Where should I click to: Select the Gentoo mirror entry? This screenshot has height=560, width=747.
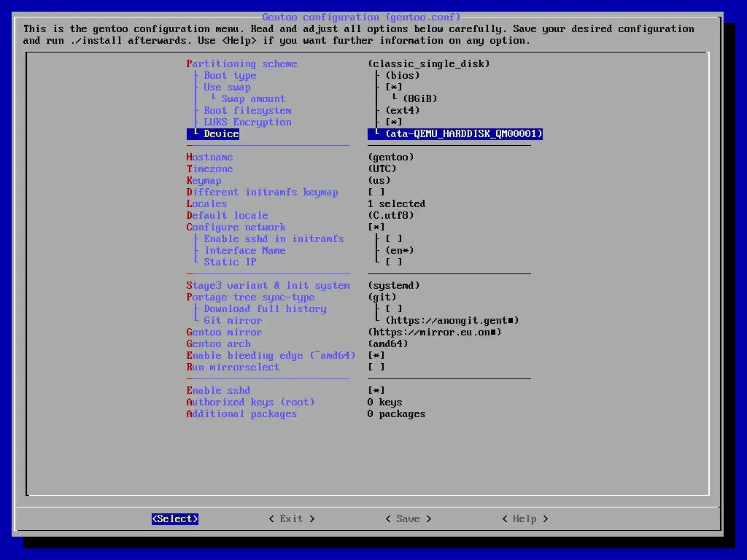pyautogui.click(x=225, y=332)
